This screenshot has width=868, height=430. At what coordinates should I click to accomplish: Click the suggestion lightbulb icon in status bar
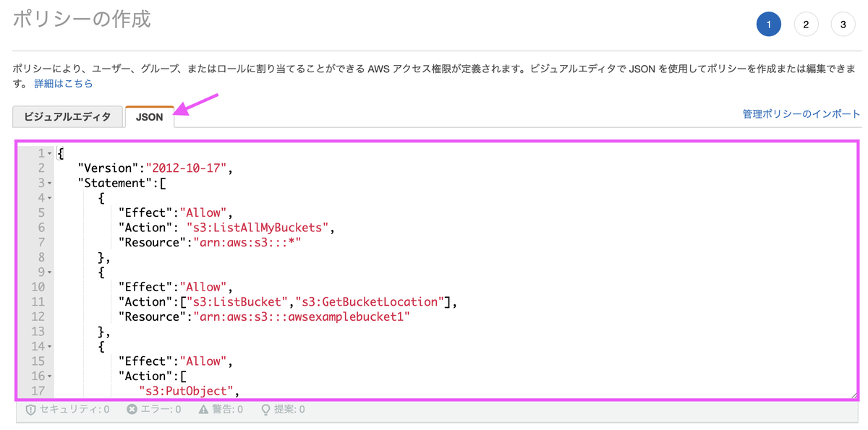[265, 410]
